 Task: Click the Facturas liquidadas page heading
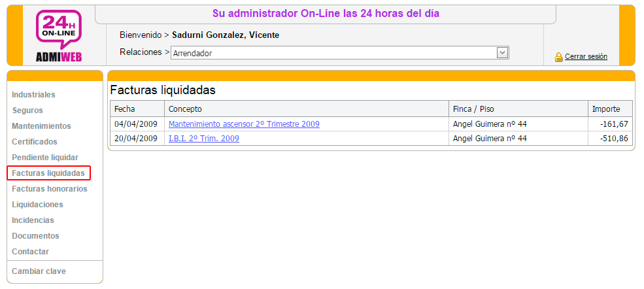(163, 90)
